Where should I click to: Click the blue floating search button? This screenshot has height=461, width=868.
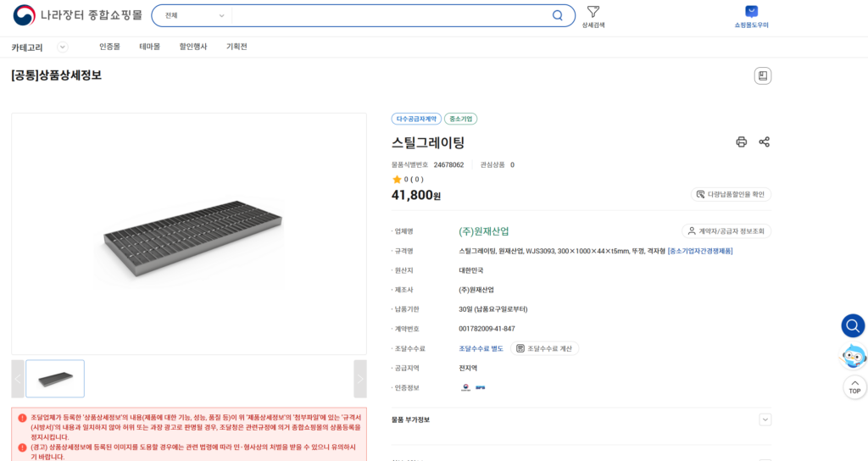click(853, 325)
